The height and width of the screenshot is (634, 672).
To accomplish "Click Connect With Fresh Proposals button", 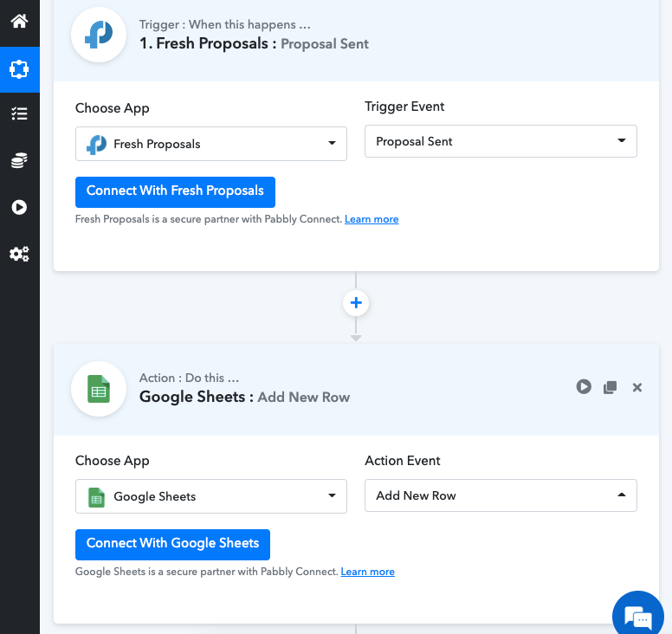I will click(x=175, y=192).
